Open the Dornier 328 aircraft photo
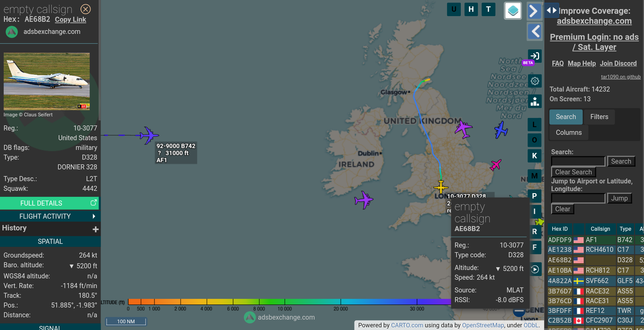 (47, 81)
